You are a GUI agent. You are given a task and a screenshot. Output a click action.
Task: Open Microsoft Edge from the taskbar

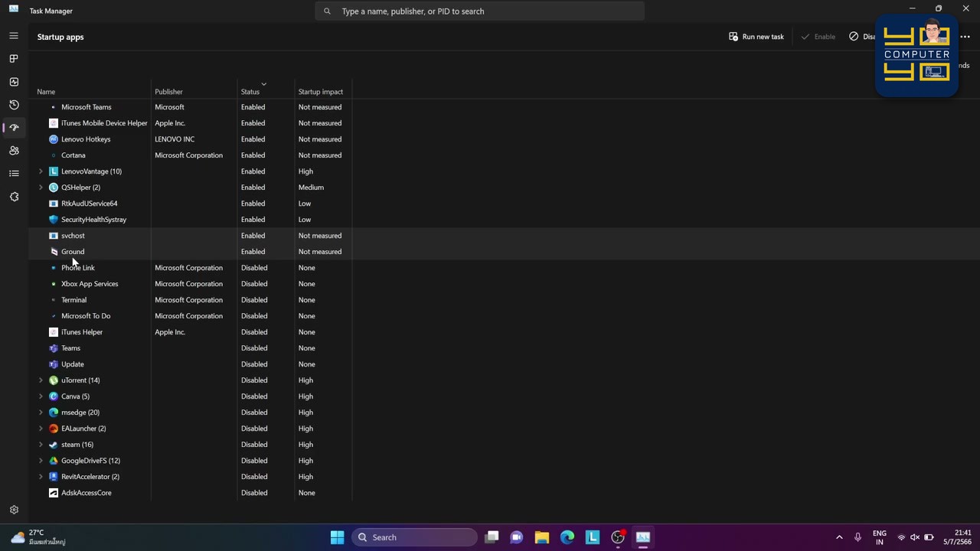[x=567, y=537]
